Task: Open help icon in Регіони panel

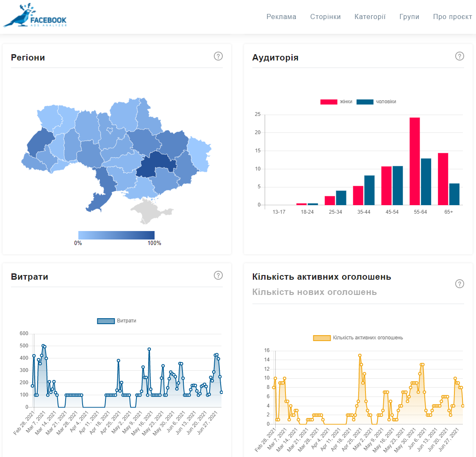Action: click(218, 56)
